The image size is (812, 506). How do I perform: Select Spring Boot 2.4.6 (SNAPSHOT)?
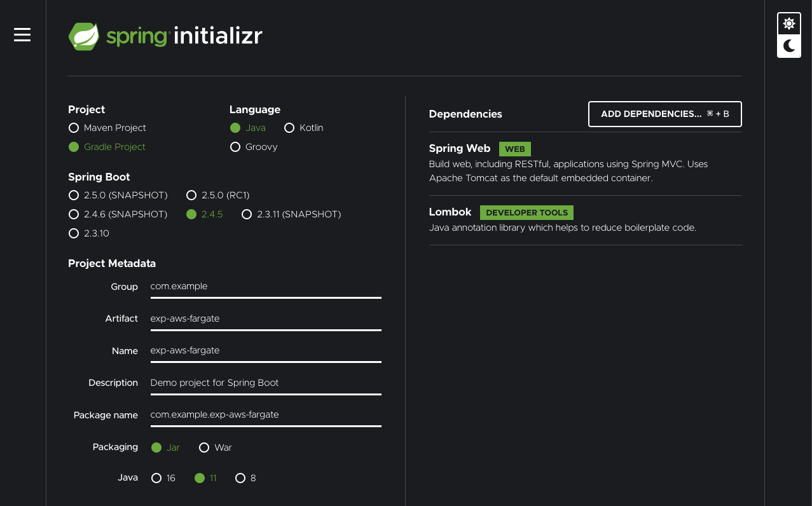118,214
